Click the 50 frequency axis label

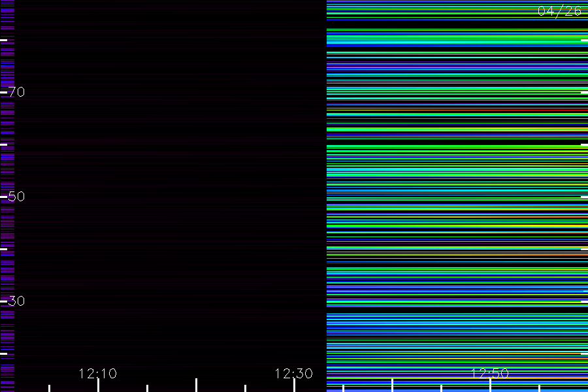[16, 196]
